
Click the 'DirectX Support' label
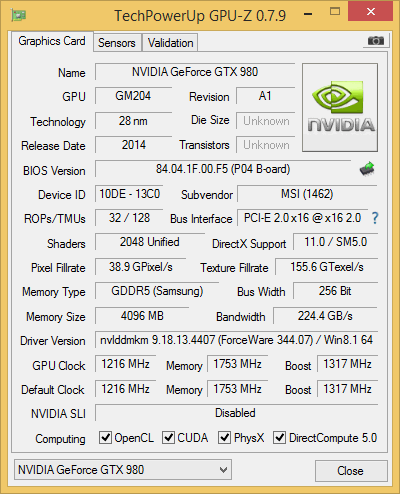[249, 244]
